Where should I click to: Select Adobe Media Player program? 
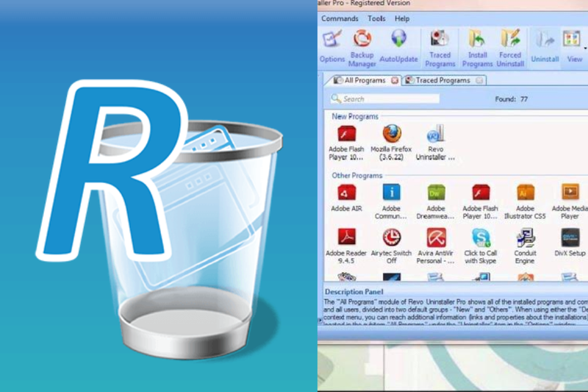click(x=570, y=202)
